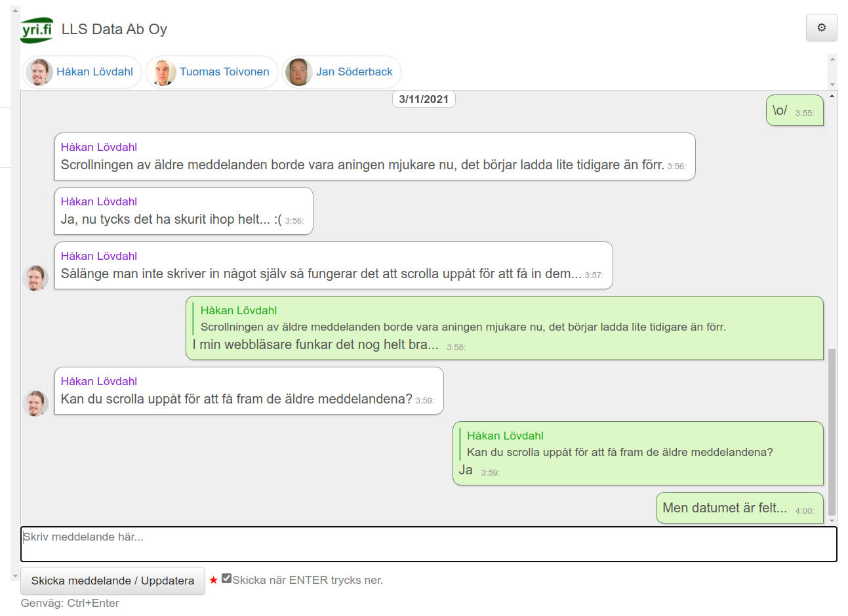This screenshot has height=616, width=848.
Task: Click the chat scrollbar thumb
Action: (x=832, y=432)
